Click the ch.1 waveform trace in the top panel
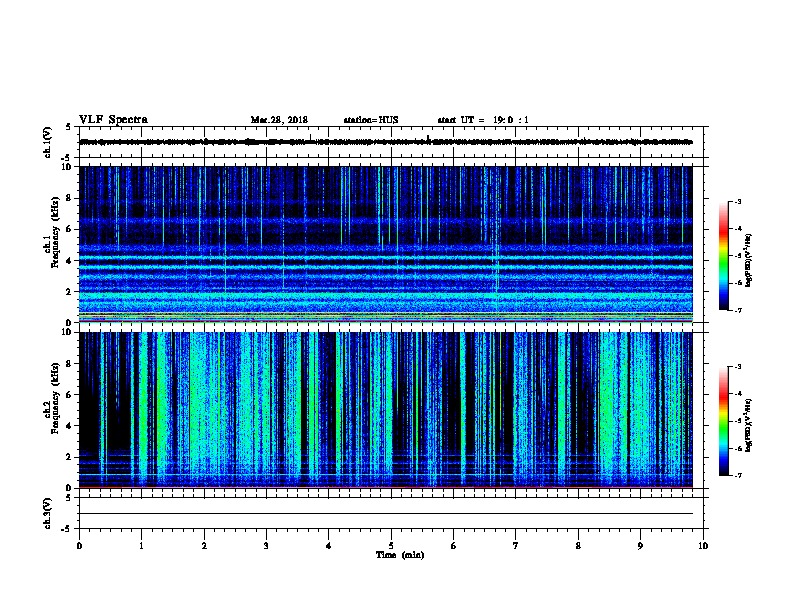This screenshot has width=792, height=612. click(386, 142)
